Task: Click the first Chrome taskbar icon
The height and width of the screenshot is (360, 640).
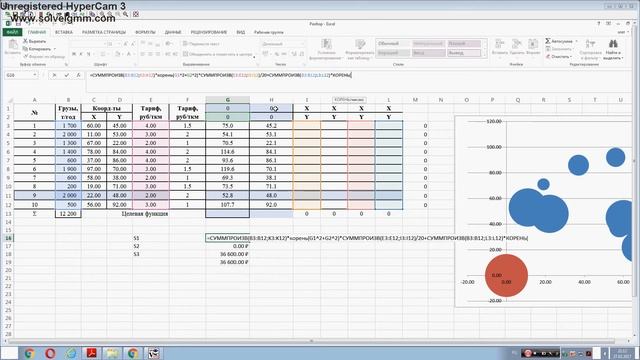Action: pyautogui.click(x=29, y=353)
